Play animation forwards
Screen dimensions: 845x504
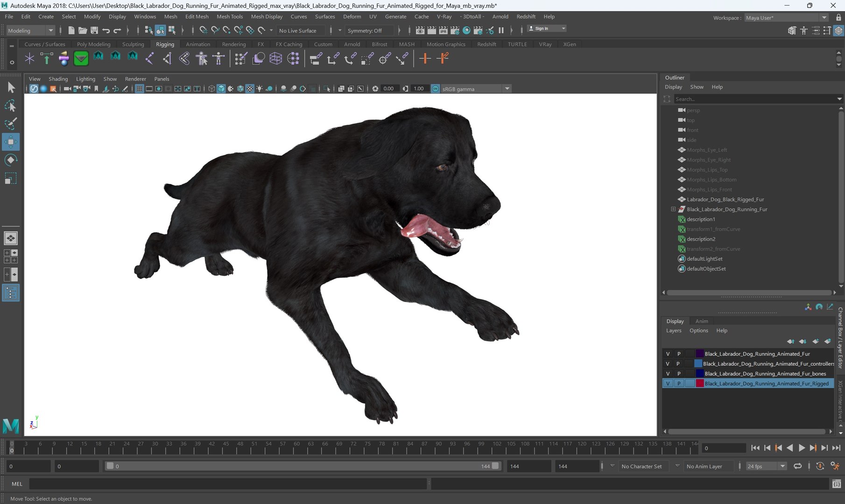click(802, 448)
